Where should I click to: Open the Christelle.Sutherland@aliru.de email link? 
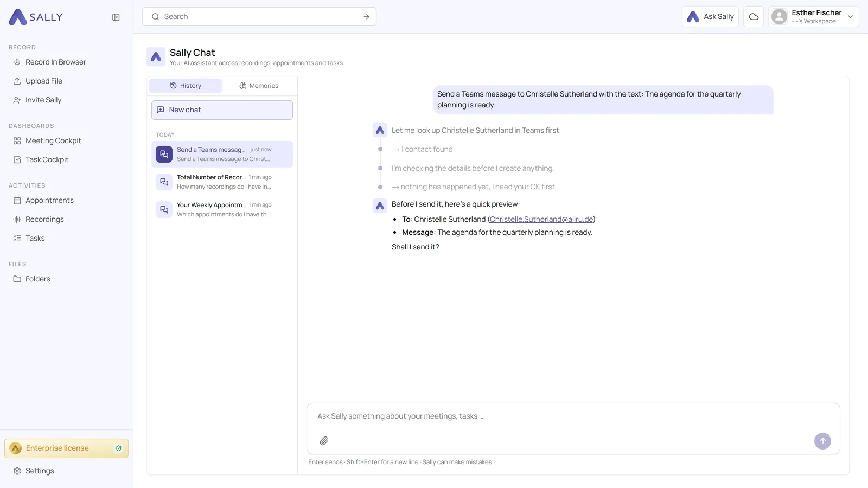point(541,220)
